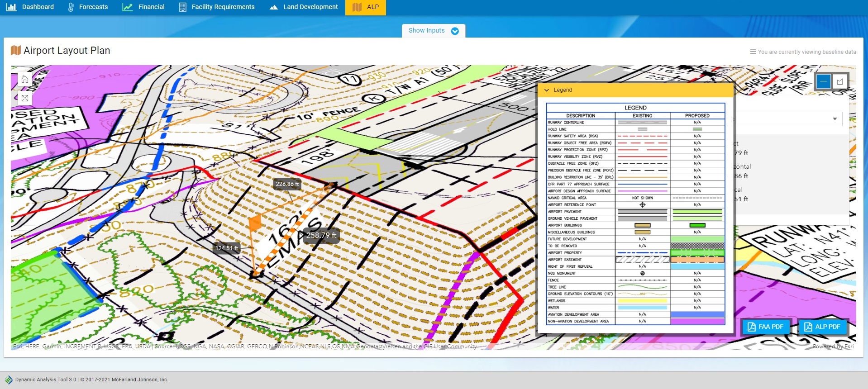The width and height of the screenshot is (868, 389).
Task: Reset map to home view
Action: 25,80
